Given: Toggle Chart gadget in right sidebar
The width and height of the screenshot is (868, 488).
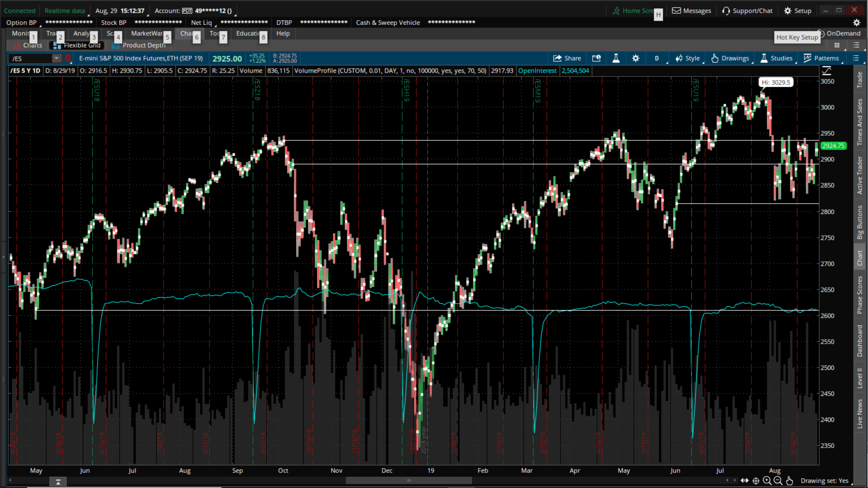Looking at the screenshot, I should click(x=860, y=258).
